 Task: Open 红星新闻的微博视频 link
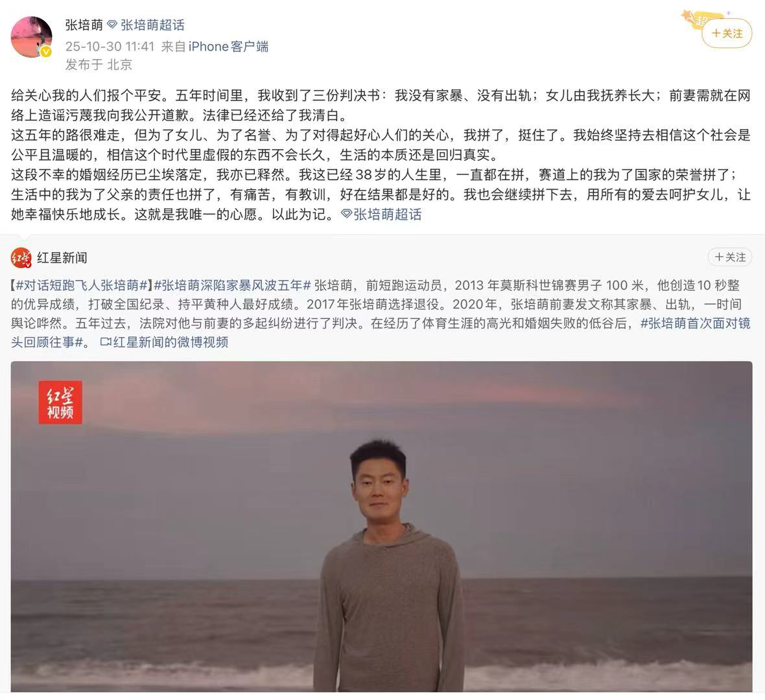click(x=171, y=342)
